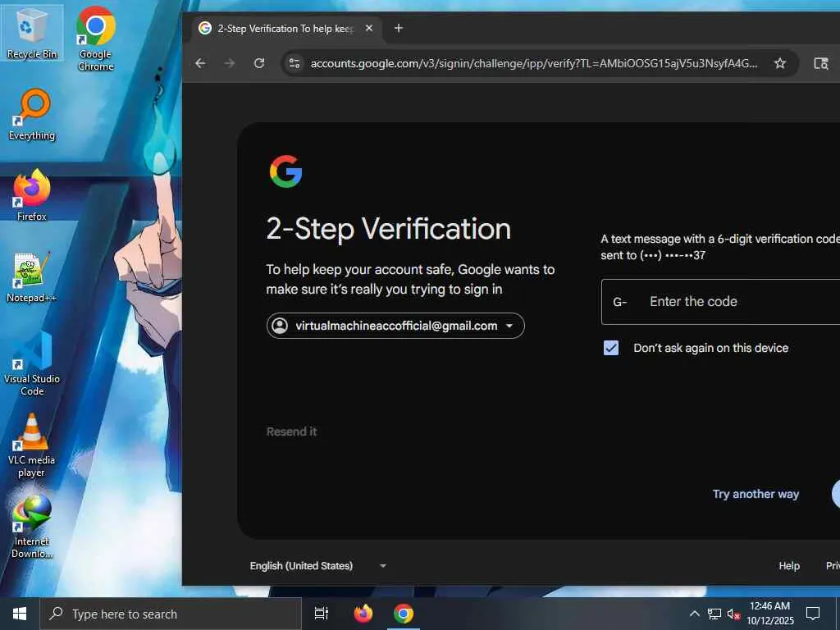Click the Enter the code field
Image resolution: width=840 pixels, height=630 pixels.
click(x=720, y=302)
